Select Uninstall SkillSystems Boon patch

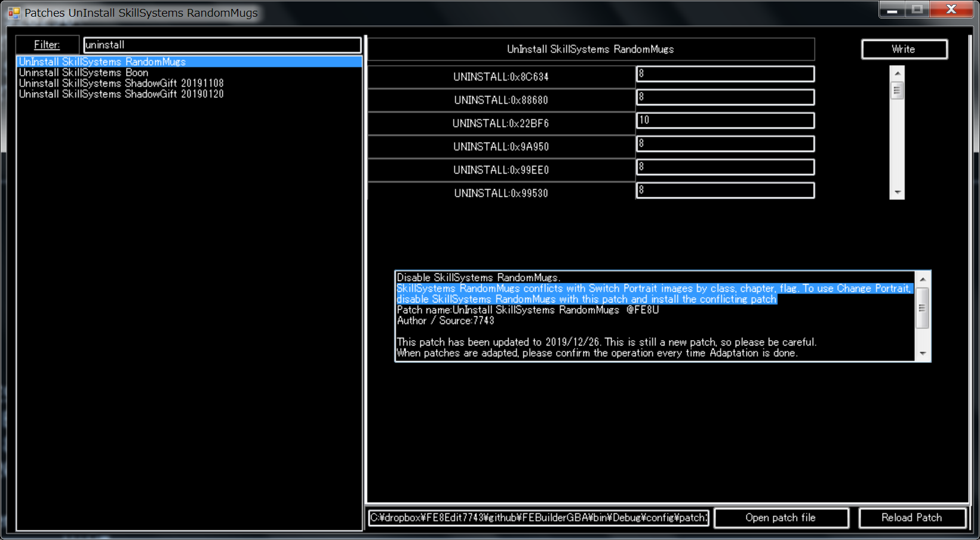pyautogui.click(x=84, y=73)
